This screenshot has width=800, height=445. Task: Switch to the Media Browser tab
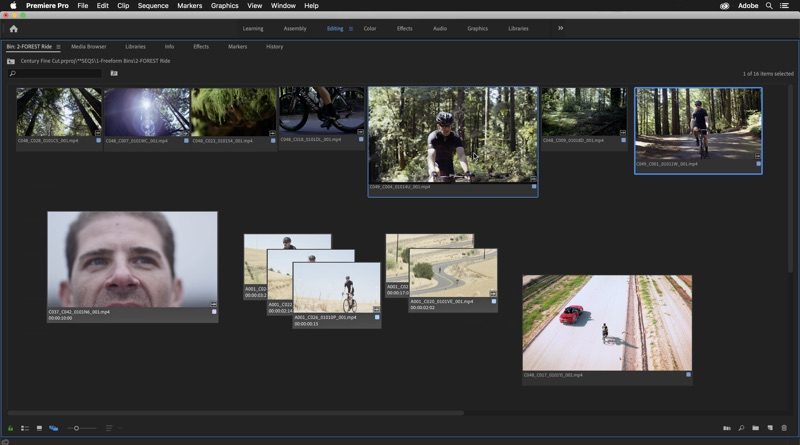click(88, 47)
